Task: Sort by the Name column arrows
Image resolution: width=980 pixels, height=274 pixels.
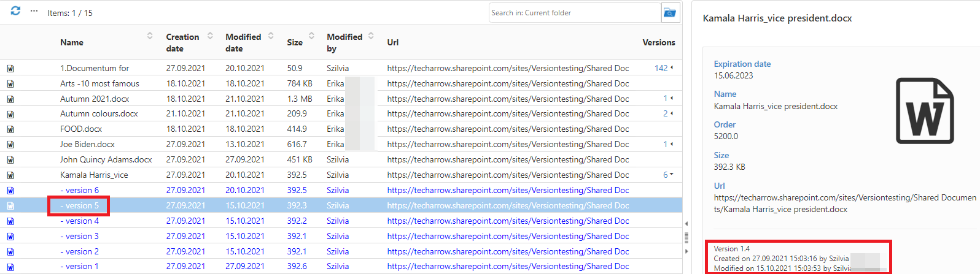Action: (x=150, y=36)
